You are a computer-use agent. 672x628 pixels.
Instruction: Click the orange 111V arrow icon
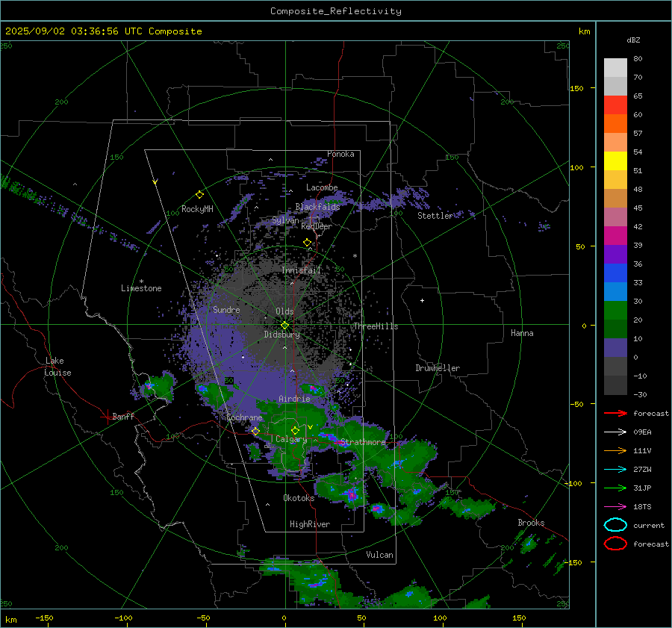point(615,450)
